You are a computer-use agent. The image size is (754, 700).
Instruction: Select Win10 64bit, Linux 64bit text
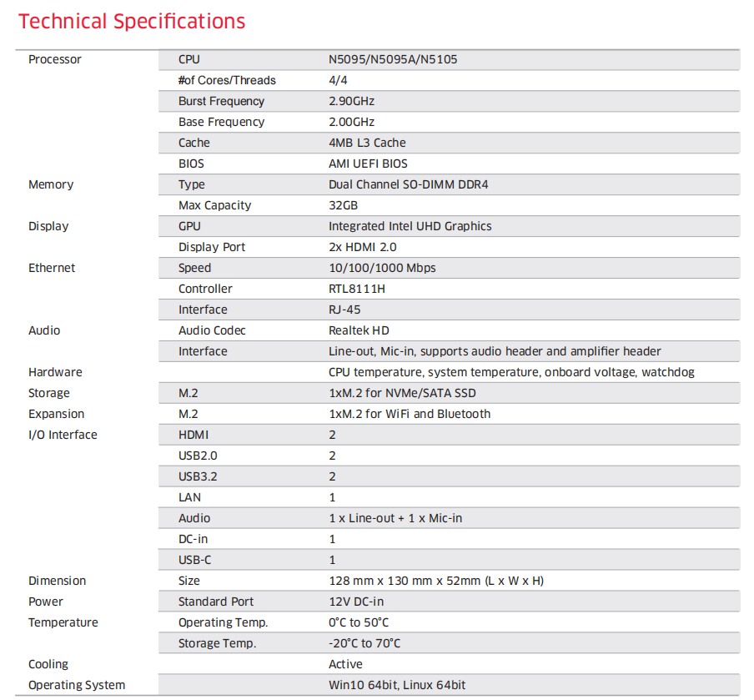397,685
